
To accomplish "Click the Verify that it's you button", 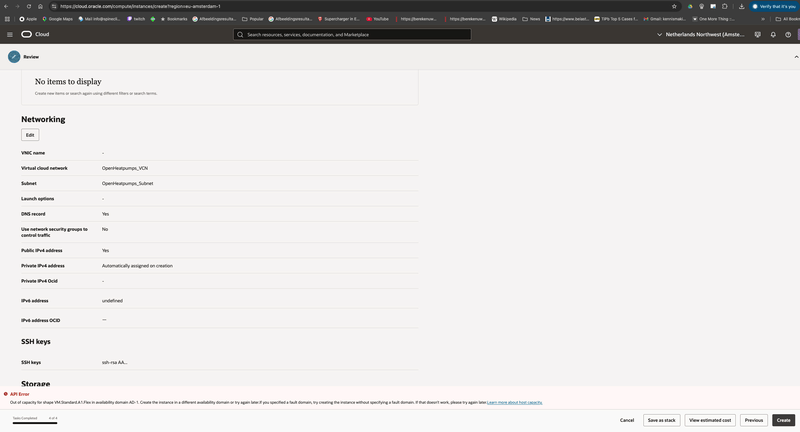I will click(x=773, y=6).
